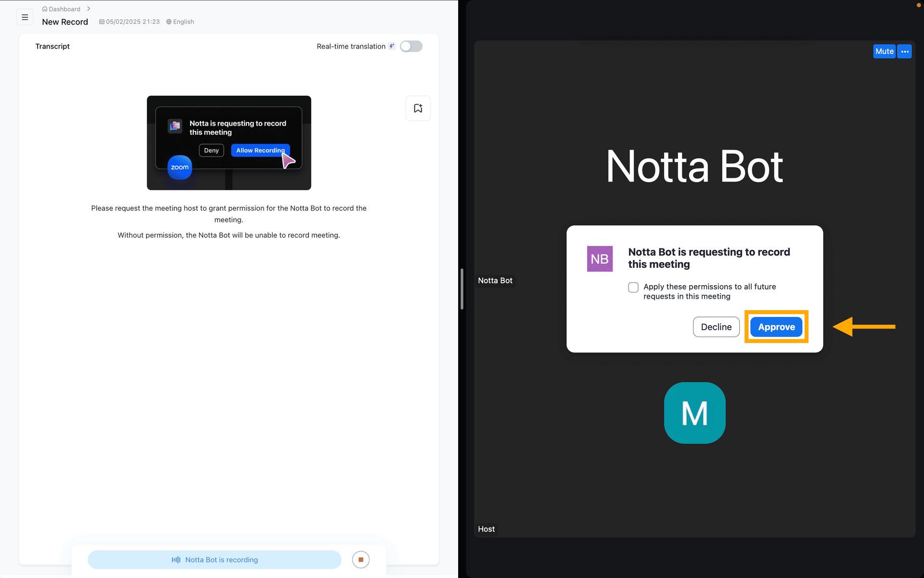Decline the recording request
The height and width of the screenshot is (578, 924).
coord(716,327)
